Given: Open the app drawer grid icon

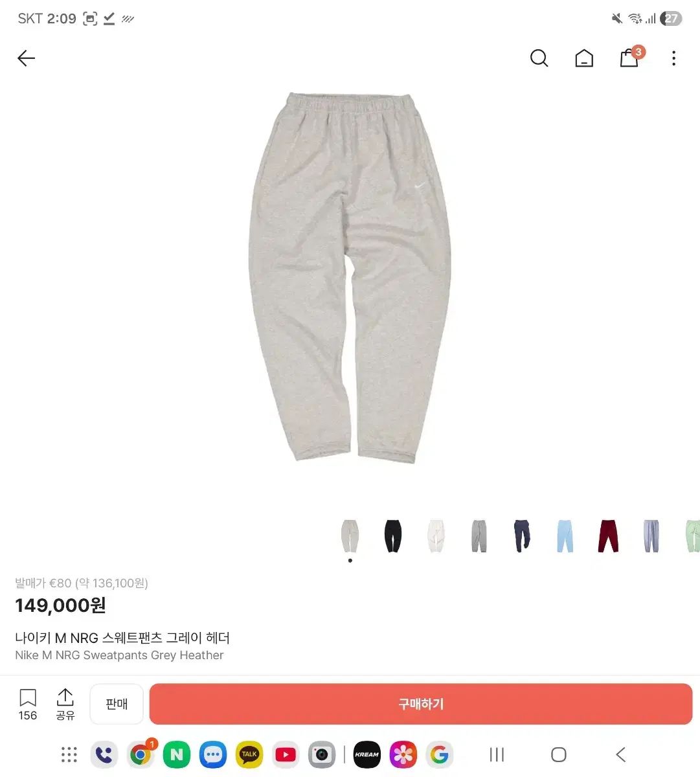Looking at the screenshot, I should (x=69, y=754).
